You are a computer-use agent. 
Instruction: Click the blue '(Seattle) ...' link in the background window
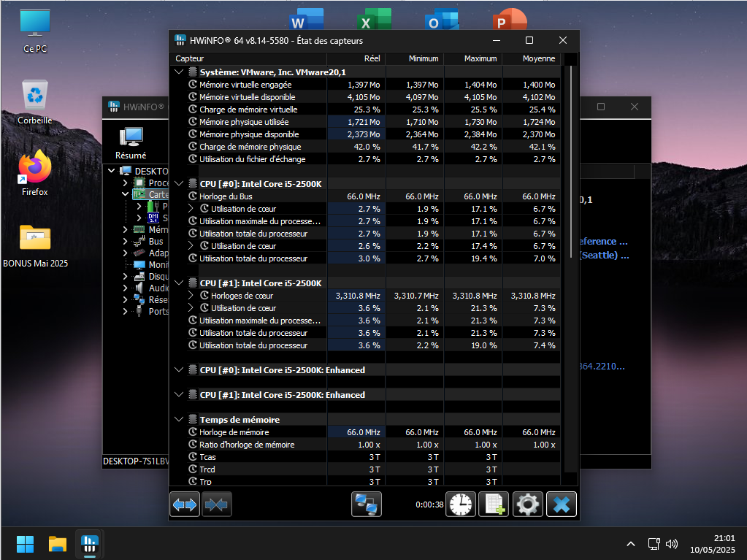(604, 256)
